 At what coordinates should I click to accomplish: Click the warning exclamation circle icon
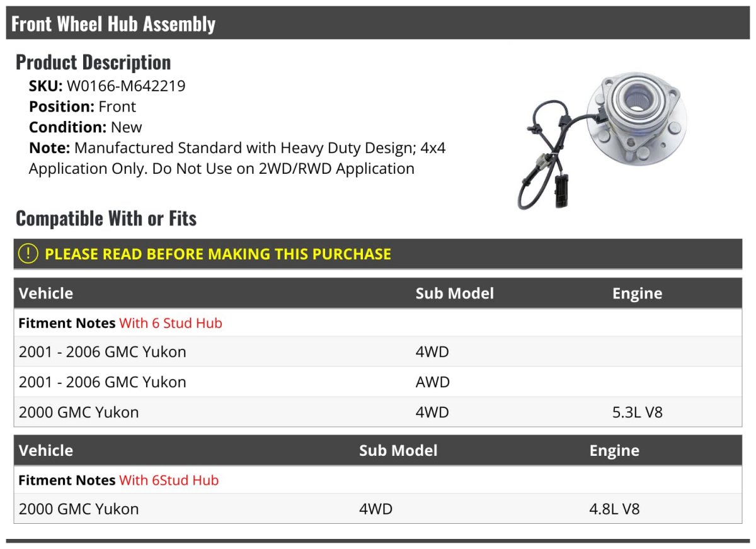pos(28,254)
